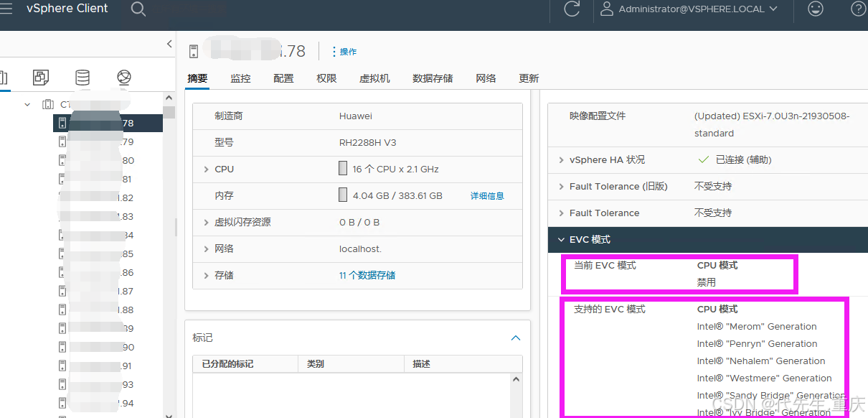
Task: Switch to Networking inventory icon
Action: [x=124, y=78]
